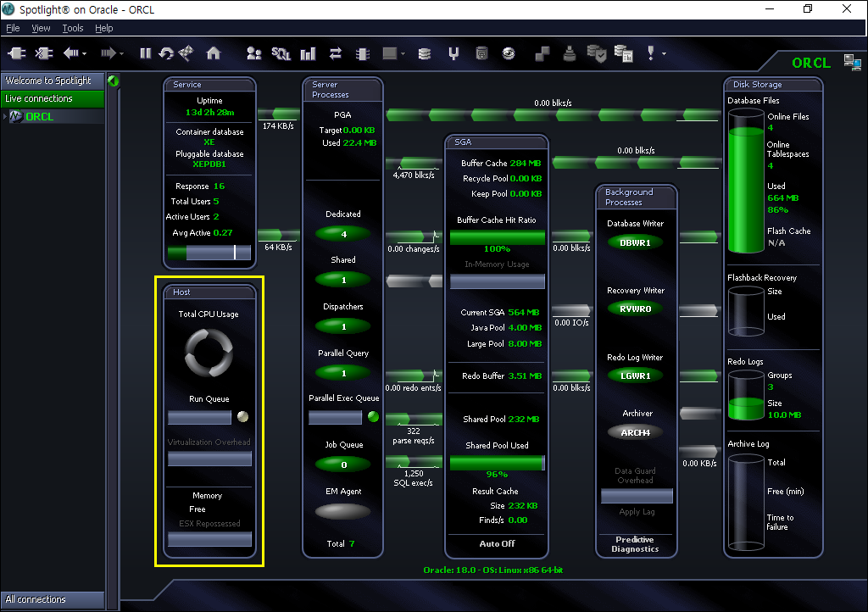This screenshot has height=612, width=868.
Task: Click the disconnect plug icon
Action: [x=44, y=53]
